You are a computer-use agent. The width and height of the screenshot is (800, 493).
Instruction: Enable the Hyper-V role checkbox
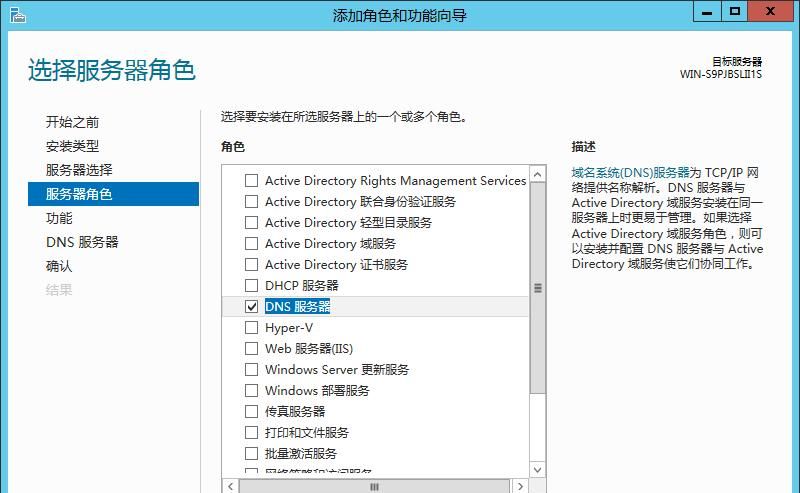252,327
